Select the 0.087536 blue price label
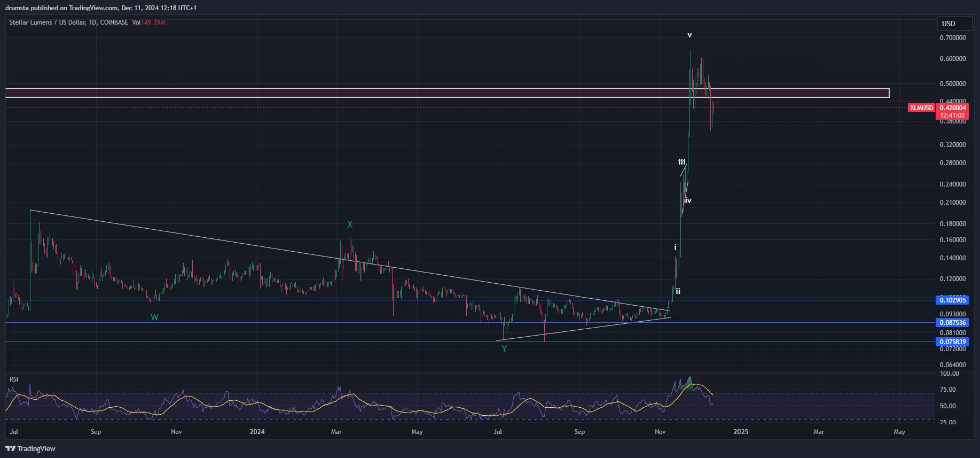 click(953, 323)
